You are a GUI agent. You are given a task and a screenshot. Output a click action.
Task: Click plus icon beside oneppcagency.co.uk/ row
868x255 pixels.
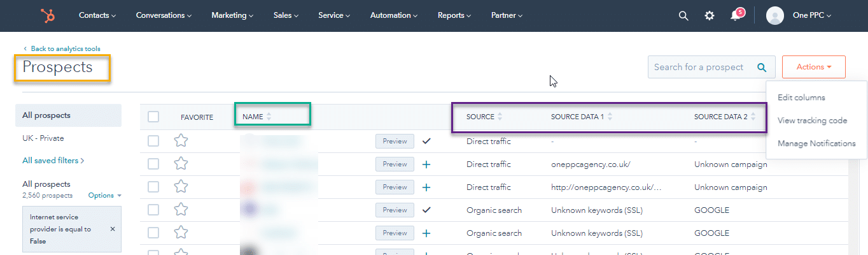426,164
